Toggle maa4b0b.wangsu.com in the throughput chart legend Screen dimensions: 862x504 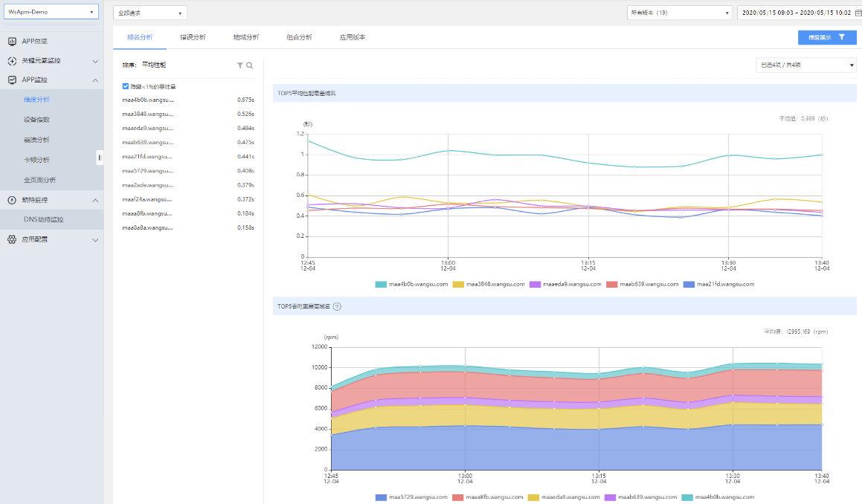click(718, 497)
